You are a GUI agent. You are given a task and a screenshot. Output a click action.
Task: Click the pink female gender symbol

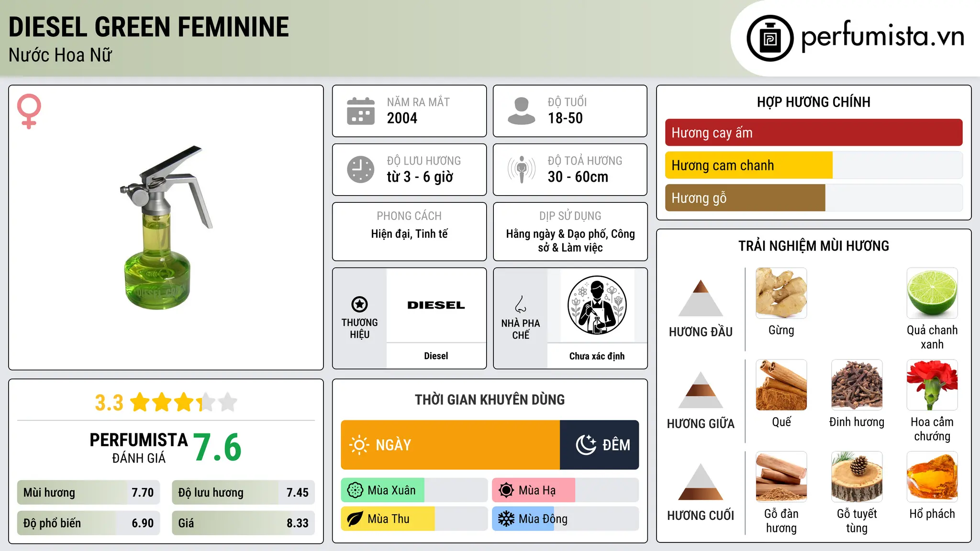click(x=29, y=111)
